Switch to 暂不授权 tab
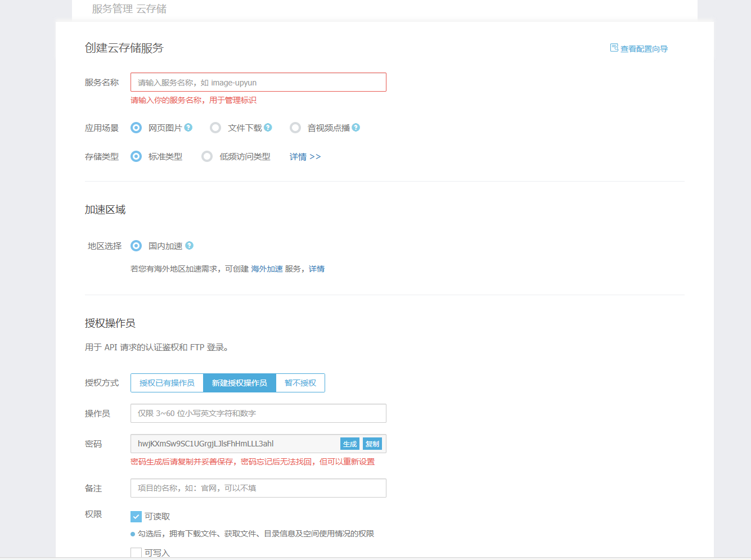 300,383
